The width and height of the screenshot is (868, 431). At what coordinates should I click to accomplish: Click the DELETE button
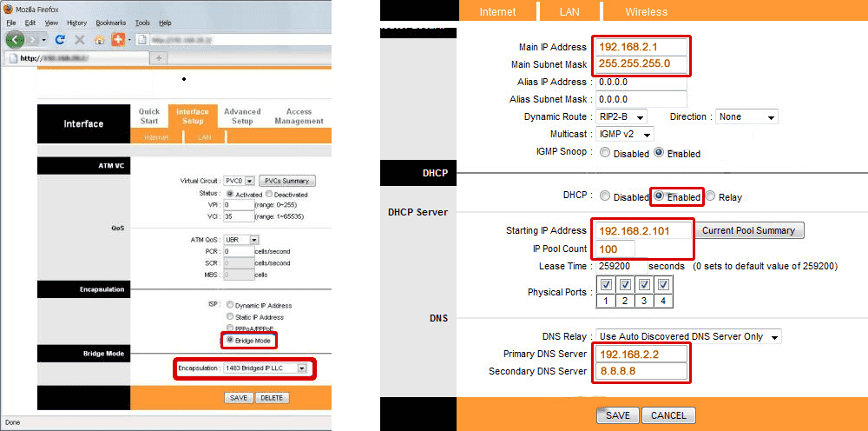[x=273, y=398]
